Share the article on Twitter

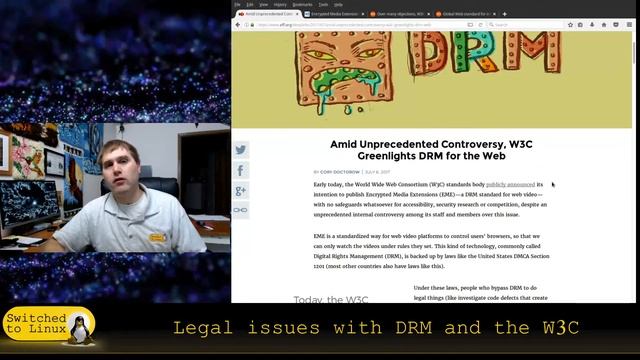click(241, 150)
